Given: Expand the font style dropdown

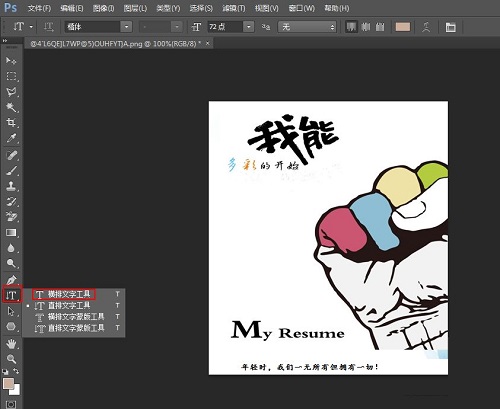Looking at the screenshot, I should (x=177, y=27).
